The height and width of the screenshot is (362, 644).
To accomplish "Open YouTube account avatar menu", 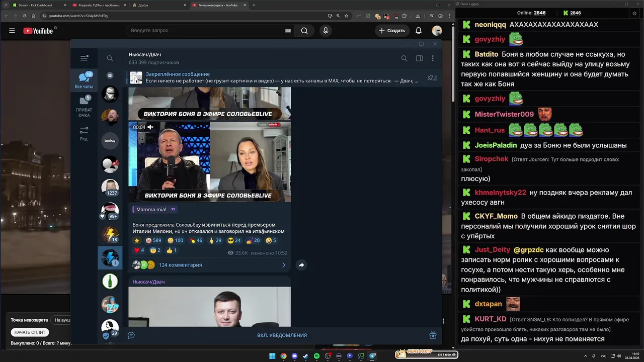I will click(437, 31).
